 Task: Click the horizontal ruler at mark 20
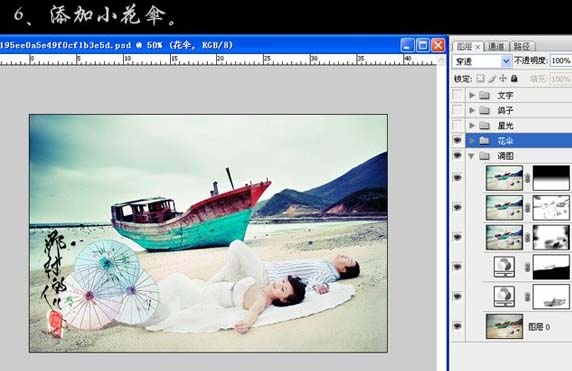[219, 60]
